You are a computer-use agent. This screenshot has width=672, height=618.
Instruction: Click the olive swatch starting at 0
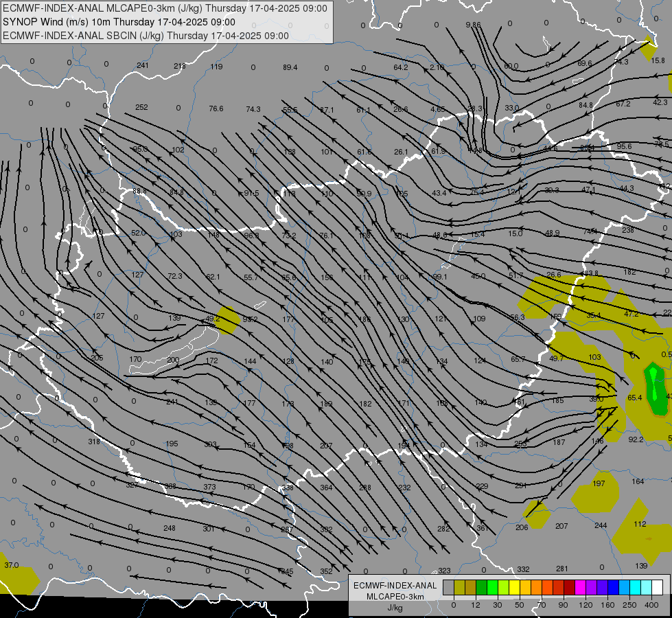[459, 587]
